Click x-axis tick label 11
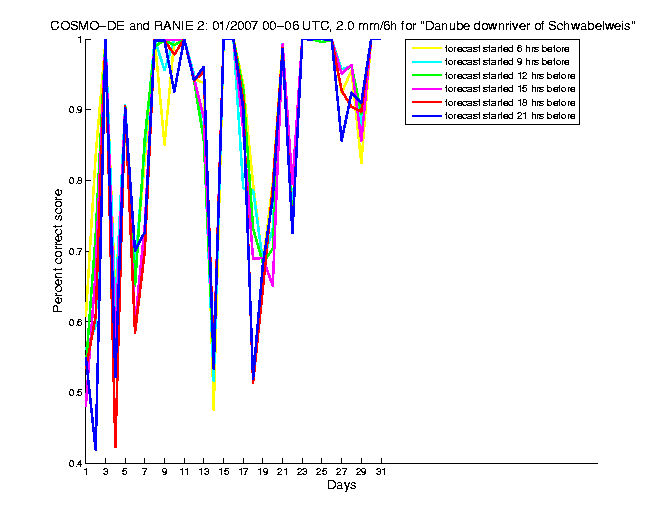Screen dimensions: 660x520 (184, 472)
